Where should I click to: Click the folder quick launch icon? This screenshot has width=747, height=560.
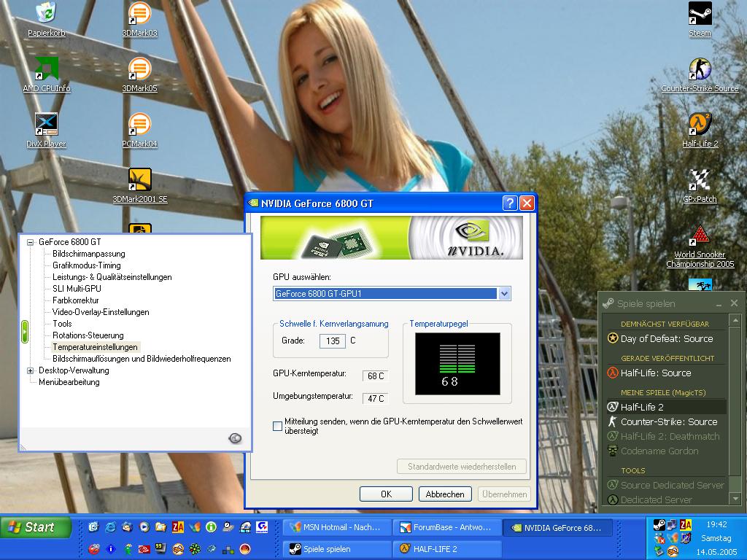tap(160, 526)
